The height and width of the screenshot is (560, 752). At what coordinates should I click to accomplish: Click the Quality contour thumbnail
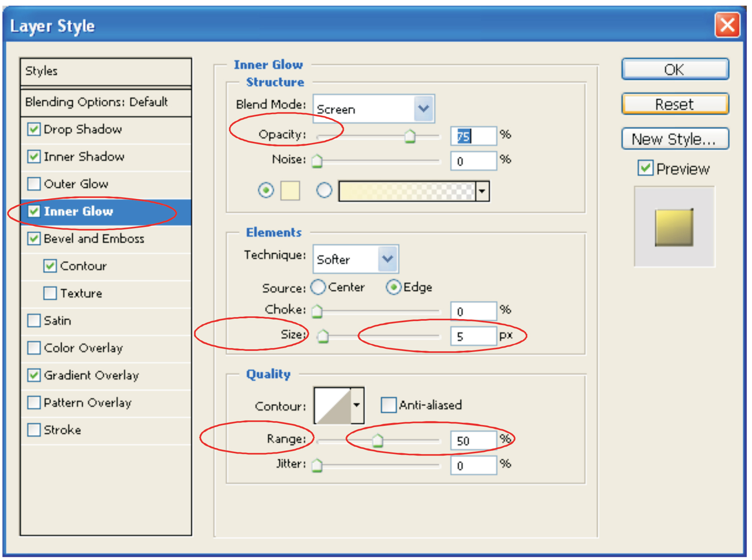point(332,406)
